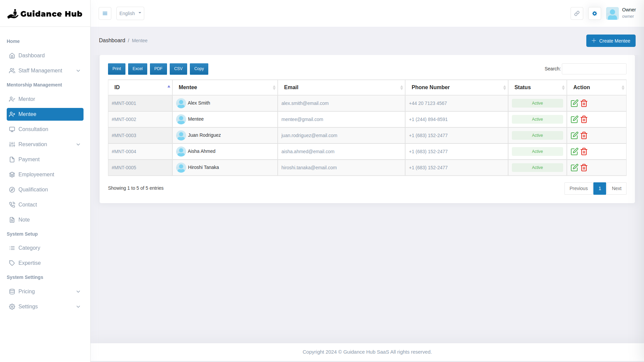
Task: Click the Create Mentee button
Action: 611,41
